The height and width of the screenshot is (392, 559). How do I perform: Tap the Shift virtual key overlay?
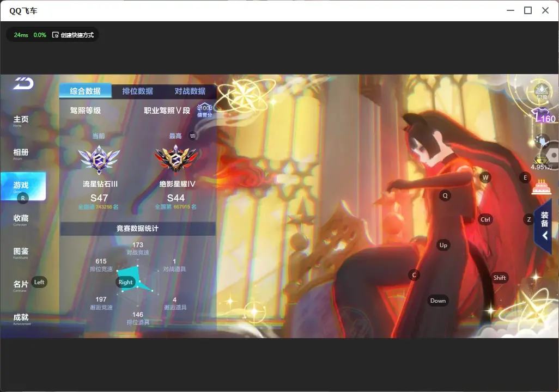pos(500,278)
